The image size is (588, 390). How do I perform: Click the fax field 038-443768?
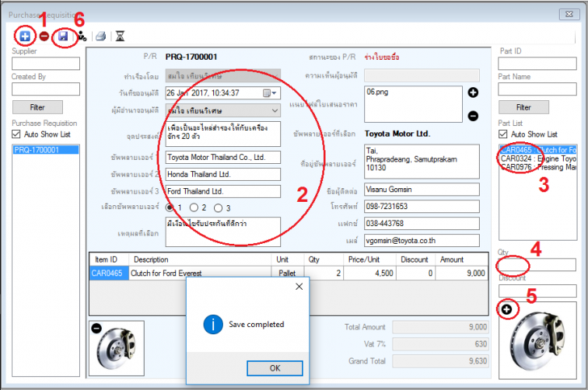click(422, 224)
